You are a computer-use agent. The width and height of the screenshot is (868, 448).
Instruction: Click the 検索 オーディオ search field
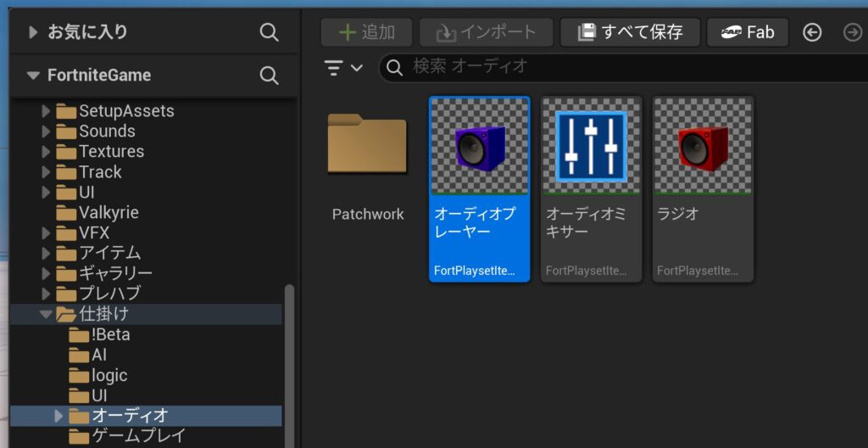tap(624, 68)
